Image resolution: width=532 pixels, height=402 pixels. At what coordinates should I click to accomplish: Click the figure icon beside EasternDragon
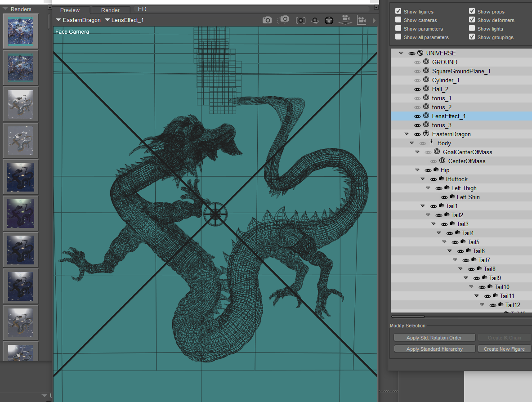tap(426, 134)
